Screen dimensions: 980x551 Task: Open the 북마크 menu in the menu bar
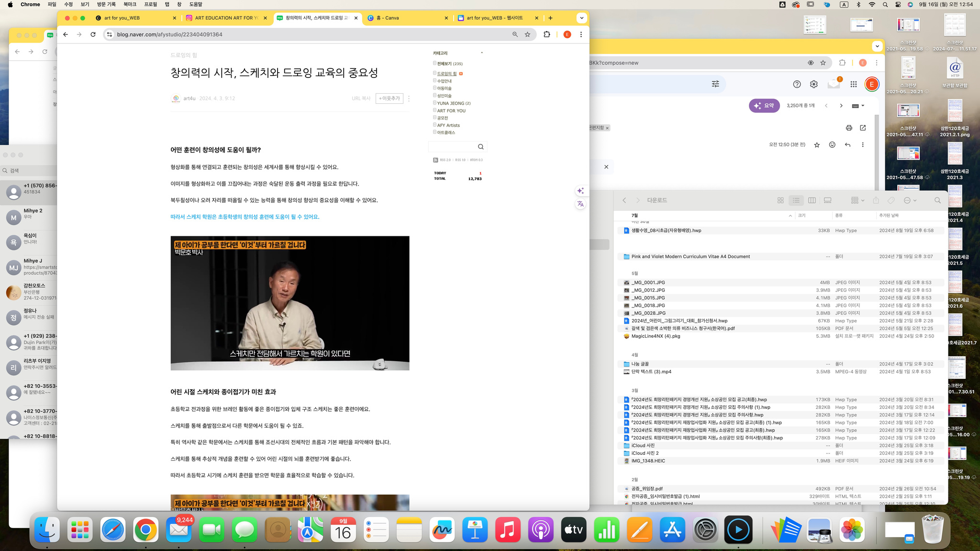click(130, 4)
